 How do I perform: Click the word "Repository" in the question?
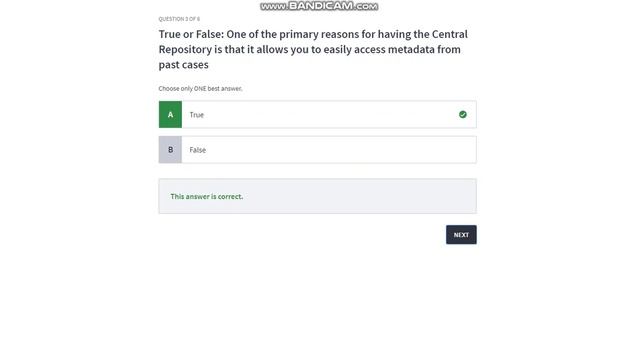tap(185, 50)
